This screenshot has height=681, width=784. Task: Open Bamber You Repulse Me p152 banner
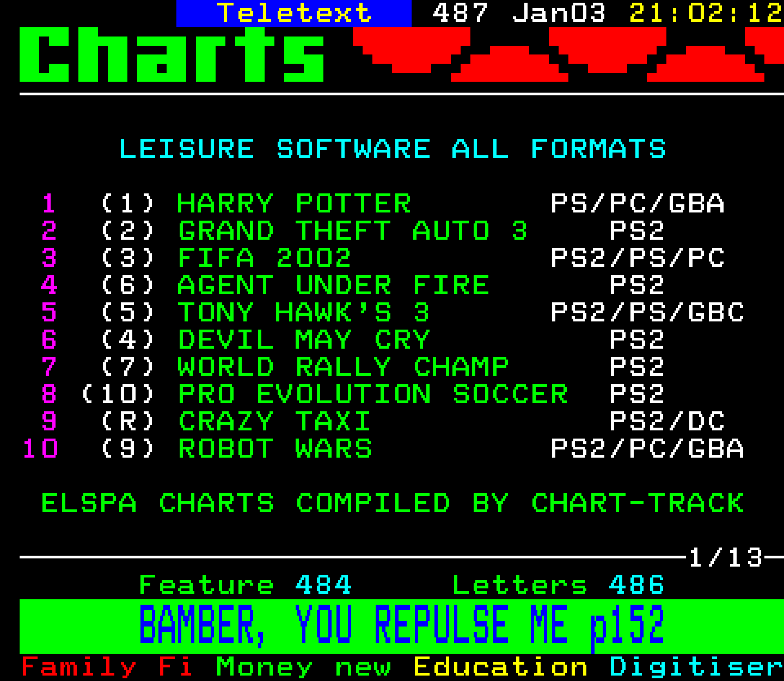[x=402, y=626]
